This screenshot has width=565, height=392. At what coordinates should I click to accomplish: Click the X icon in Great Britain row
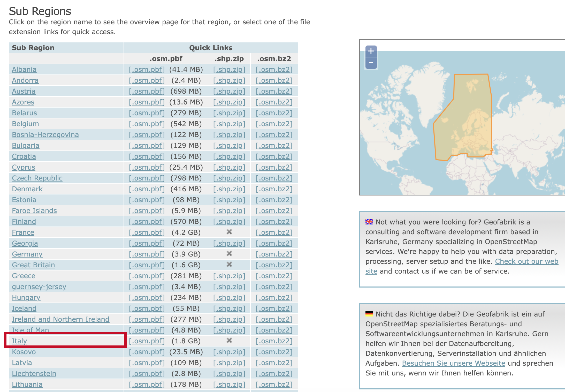click(x=229, y=265)
